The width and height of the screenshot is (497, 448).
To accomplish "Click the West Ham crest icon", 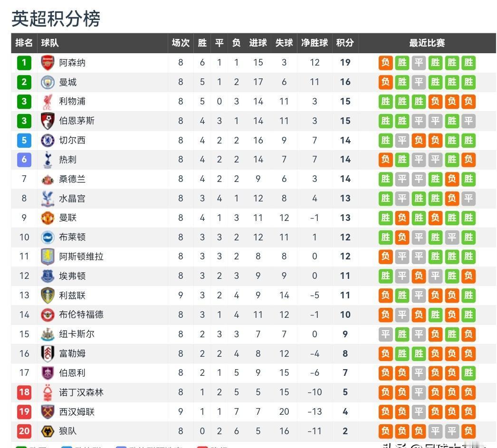I will 48,412.
